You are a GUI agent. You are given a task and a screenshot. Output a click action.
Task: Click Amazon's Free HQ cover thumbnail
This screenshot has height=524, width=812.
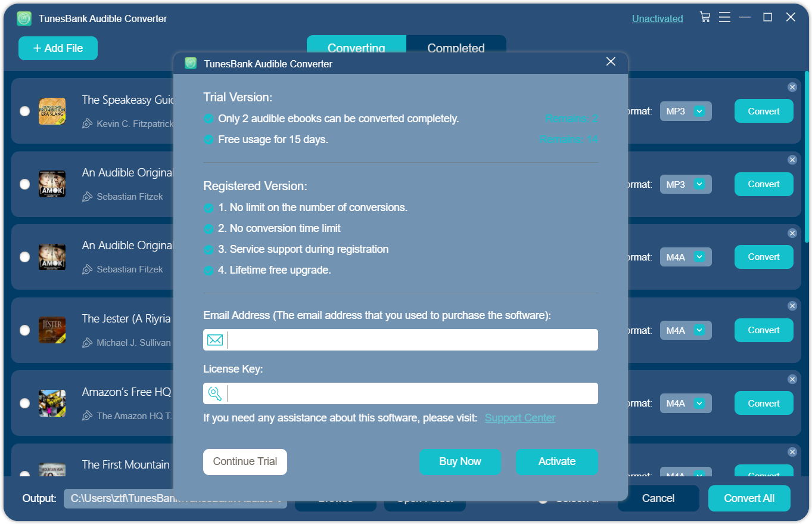[52, 403]
